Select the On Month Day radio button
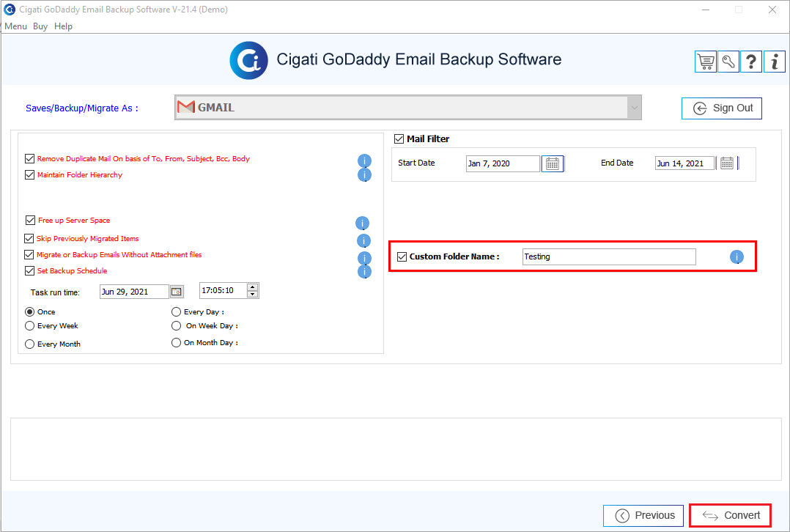This screenshot has height=532, width=790. pos(177,343)
